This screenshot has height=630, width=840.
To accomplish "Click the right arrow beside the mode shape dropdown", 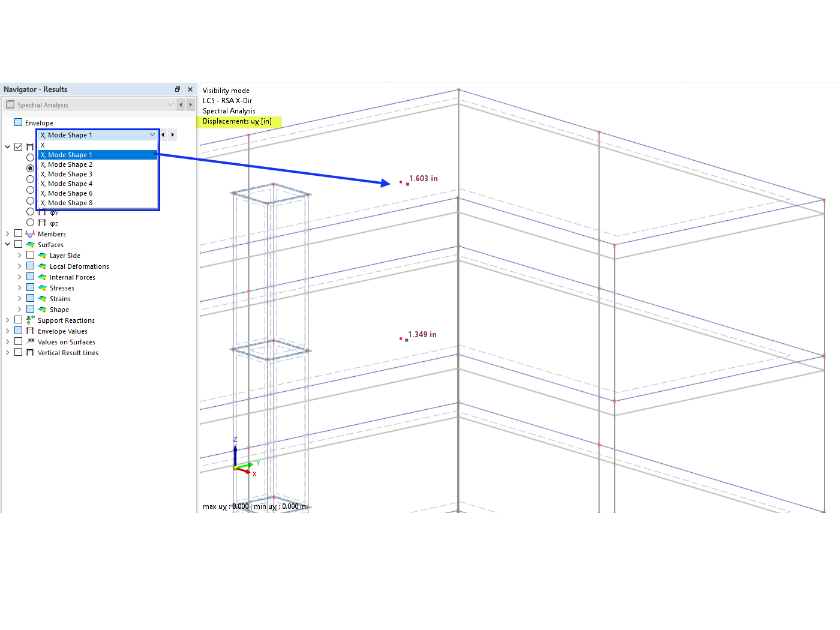I will click(x=172, y=134).
